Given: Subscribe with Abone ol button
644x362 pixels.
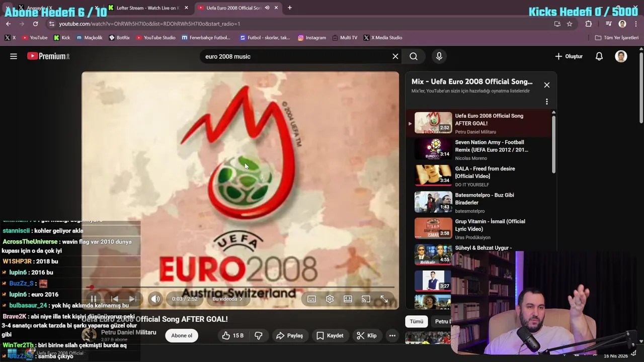Looking at the screenshot, I should point(182,336).
